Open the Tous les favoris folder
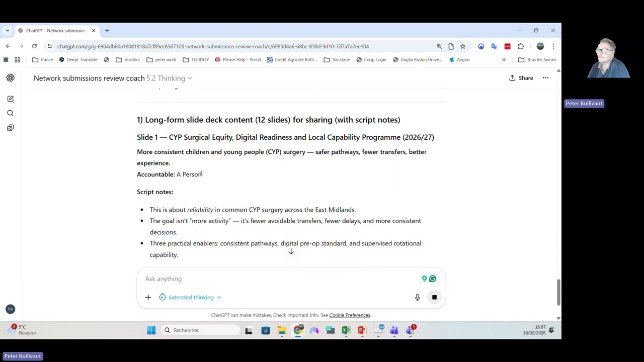The width and height of the screenshot is (644, 362). point(537,60)
